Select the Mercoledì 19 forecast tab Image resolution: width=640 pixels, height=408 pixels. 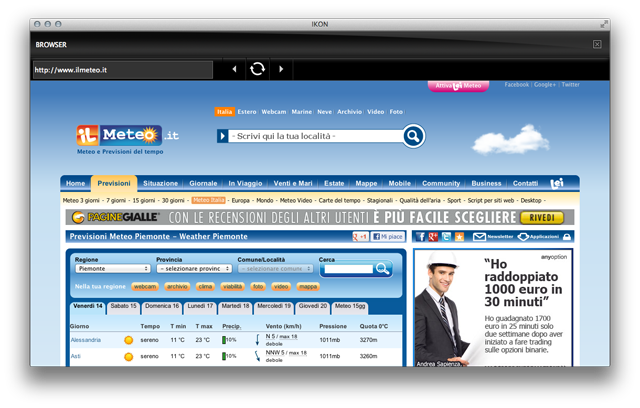[x=274, y=308]
